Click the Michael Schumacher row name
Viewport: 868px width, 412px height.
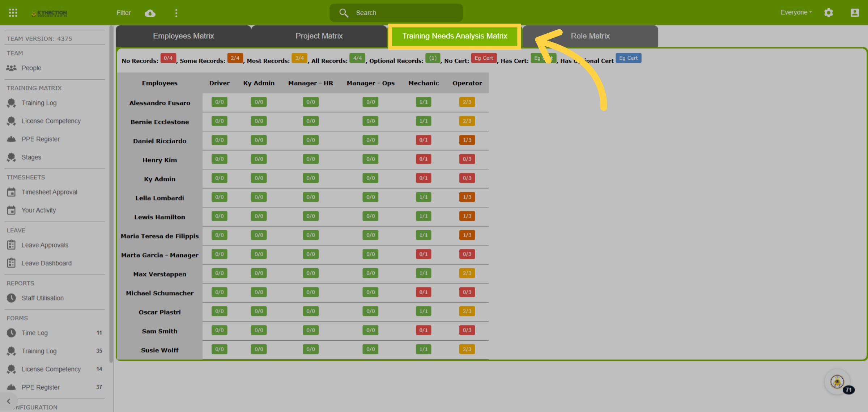(x=159, y=293)
